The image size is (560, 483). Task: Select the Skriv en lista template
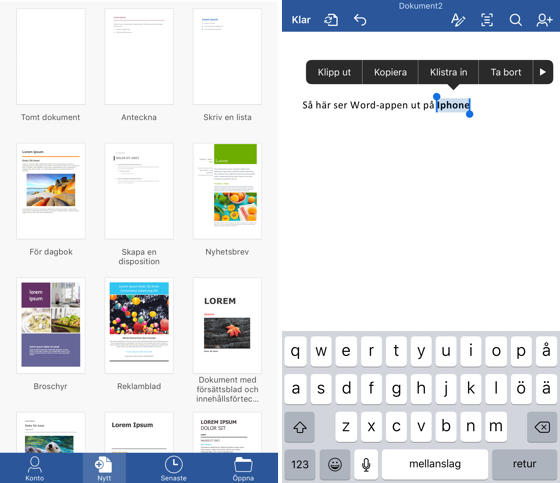[227, 56]
